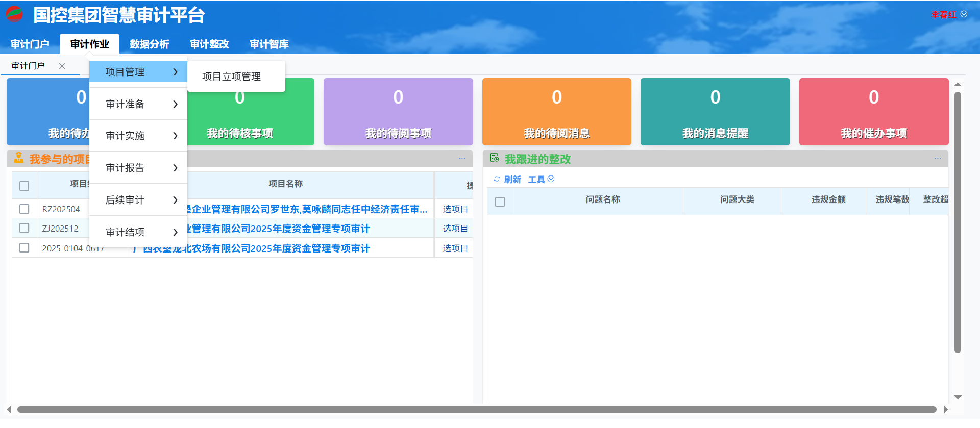Open the 工具 dropdown
Image resolution: width=980 pixels, height=428 pixels.
[541, 179]
